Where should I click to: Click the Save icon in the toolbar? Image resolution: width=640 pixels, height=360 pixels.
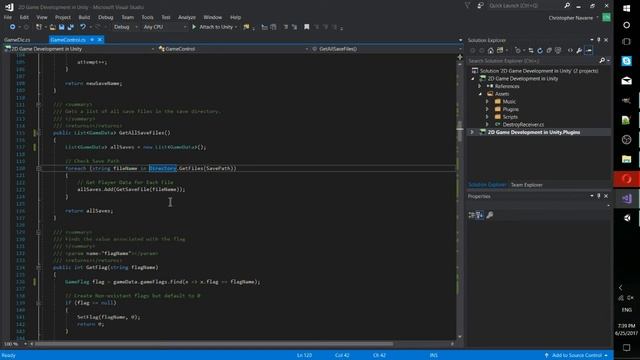coord(61,27)
